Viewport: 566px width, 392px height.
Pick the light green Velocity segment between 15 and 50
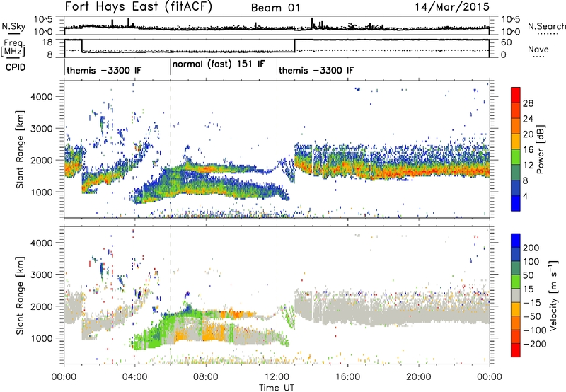pos(516,282)
